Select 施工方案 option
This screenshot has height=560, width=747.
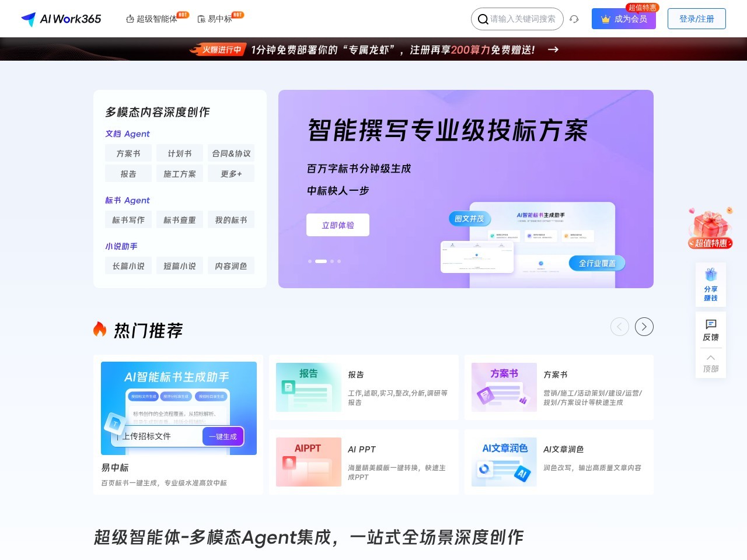tap(180, 174)
